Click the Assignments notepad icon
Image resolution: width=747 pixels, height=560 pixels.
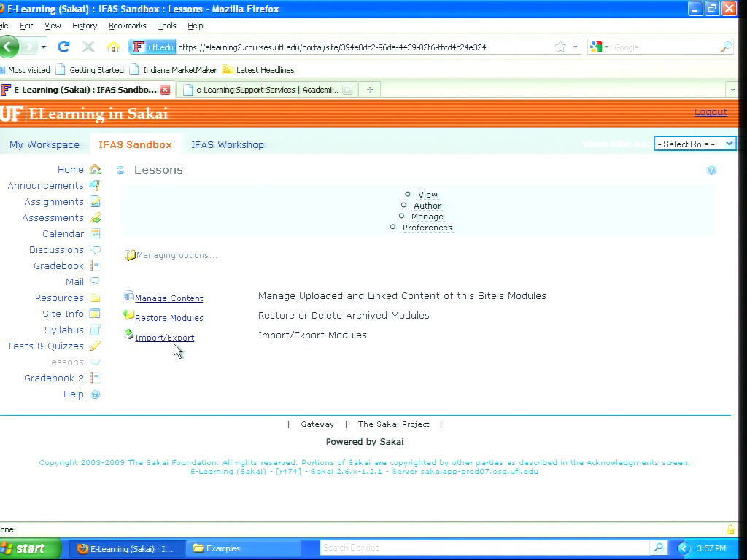click(x=96, y=201)
